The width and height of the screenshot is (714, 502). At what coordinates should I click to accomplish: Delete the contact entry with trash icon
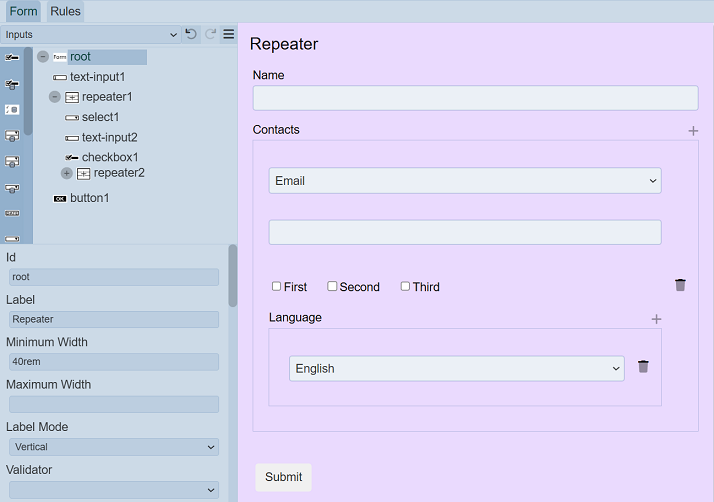click(680, 285)
